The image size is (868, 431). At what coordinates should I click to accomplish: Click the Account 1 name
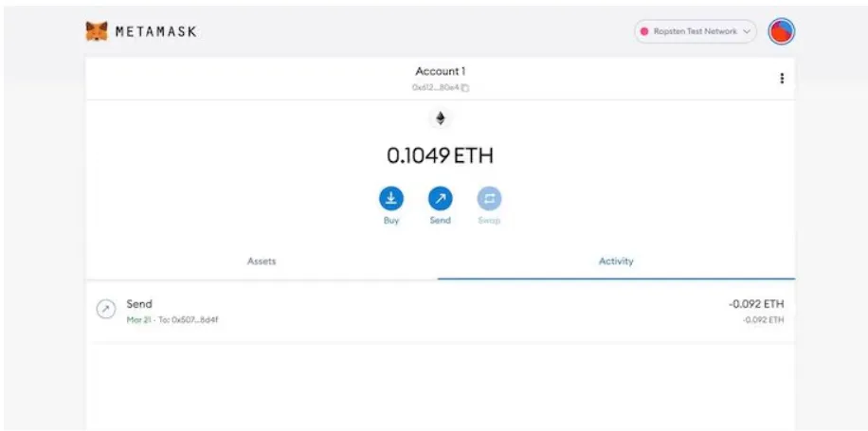coord(440,71)
